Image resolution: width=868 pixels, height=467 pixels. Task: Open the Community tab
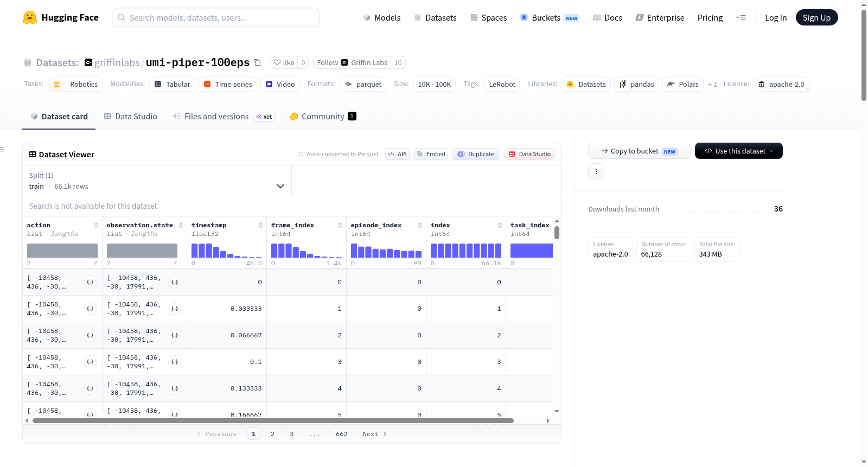323,116
